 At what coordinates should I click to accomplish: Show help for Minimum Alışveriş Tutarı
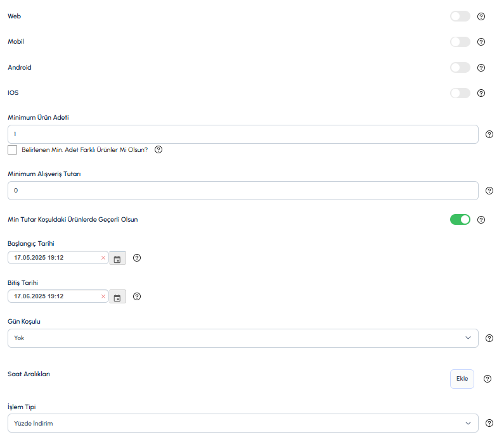[x=489, y=191]
